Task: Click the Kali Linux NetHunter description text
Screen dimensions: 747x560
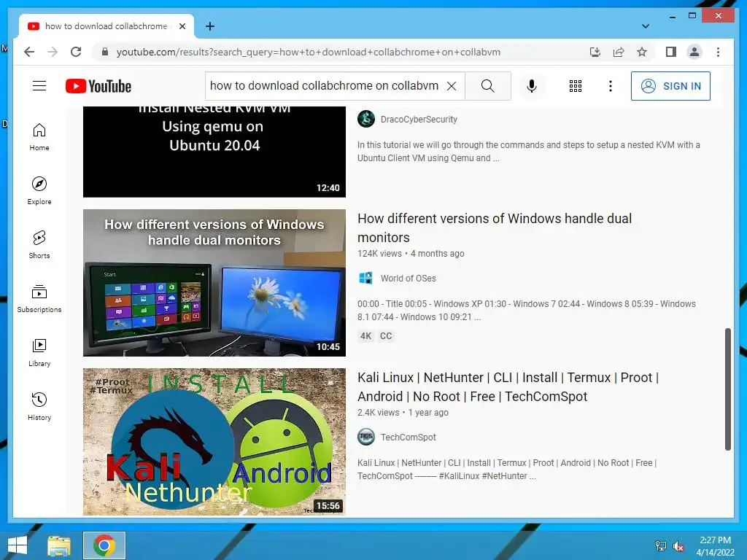Action: pos(507,470)
